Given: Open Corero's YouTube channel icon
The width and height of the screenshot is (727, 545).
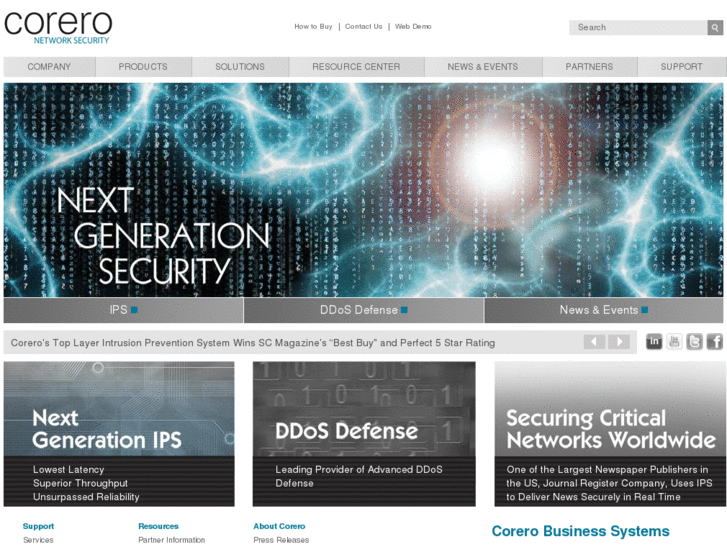Looking at the screenshot, I should click(x=674, y=342).
